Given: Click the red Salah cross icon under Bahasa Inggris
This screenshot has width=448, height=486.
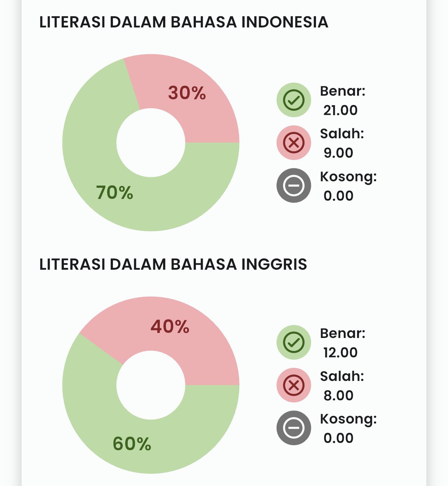Looking at the screenshot, I should [x=294, y=385].
